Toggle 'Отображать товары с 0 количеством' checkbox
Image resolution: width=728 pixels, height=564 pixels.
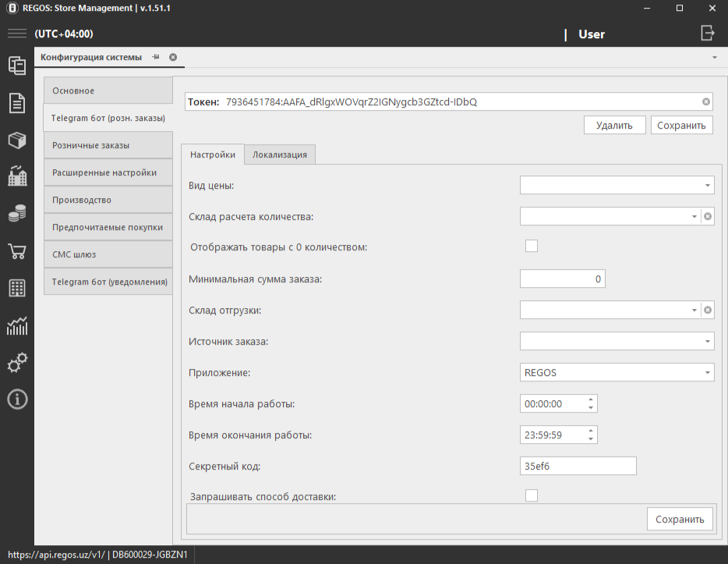click(532, 247)
